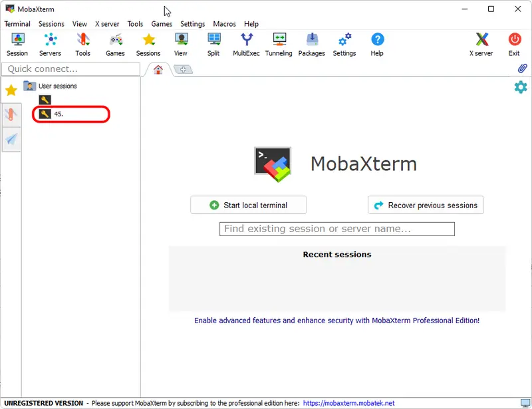Open the Packages toolbar icon
Viewport: 532px width, 409px height.
tap(312, 45)
